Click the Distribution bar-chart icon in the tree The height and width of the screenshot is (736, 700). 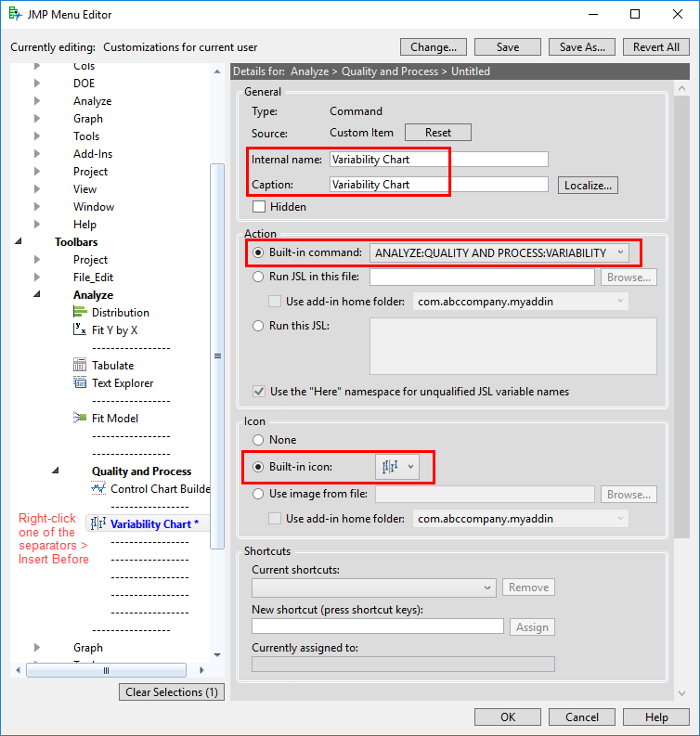point(80,312)
